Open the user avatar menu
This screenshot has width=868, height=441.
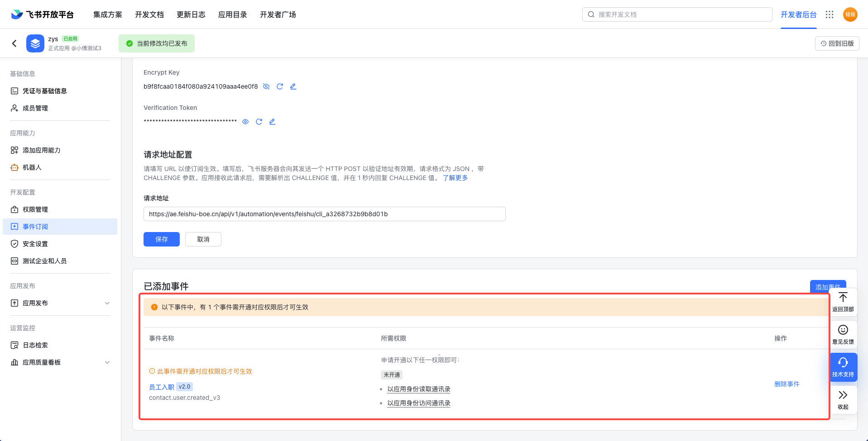(850, 14)
